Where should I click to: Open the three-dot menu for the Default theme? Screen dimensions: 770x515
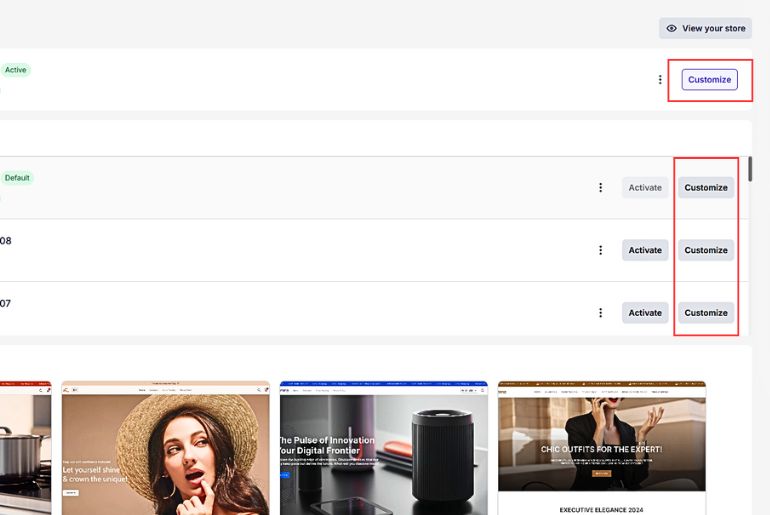600,188
